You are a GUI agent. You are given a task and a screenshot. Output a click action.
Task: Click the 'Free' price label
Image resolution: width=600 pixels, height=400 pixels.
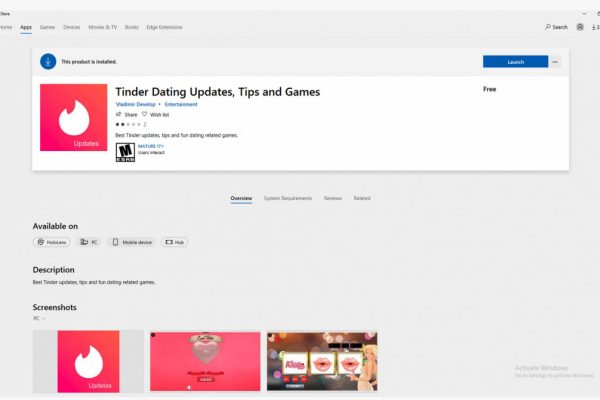489,89
